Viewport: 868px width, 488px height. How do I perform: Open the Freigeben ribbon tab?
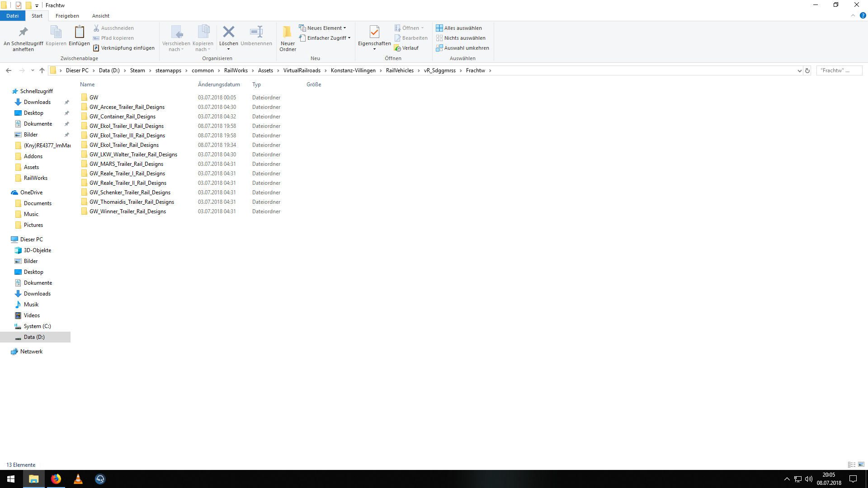click(x=67, y=16)
